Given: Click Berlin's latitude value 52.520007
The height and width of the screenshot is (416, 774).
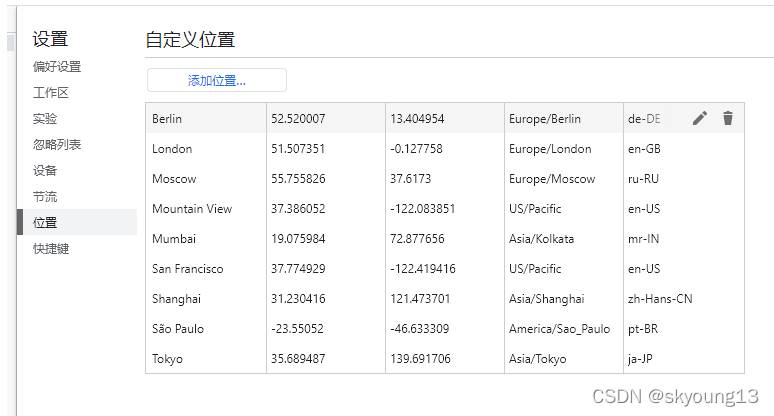Looking at the screenshot, I should 298,119.
